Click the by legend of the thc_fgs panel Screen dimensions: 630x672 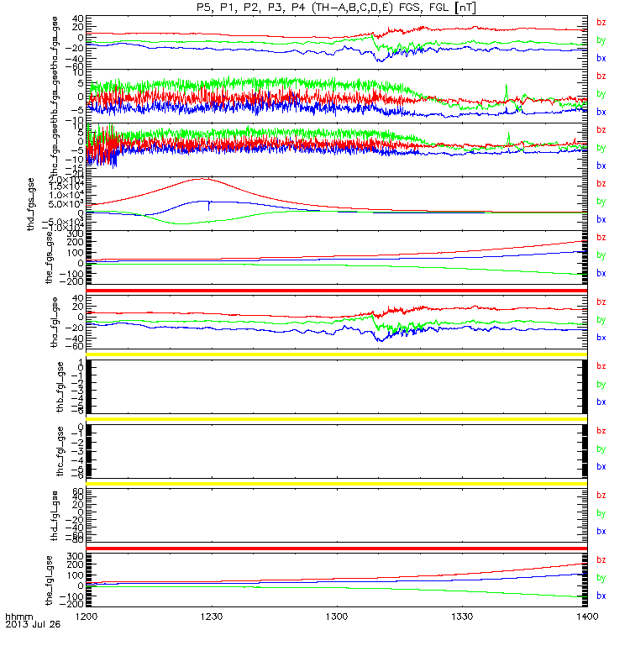click(x=601, y=148)
